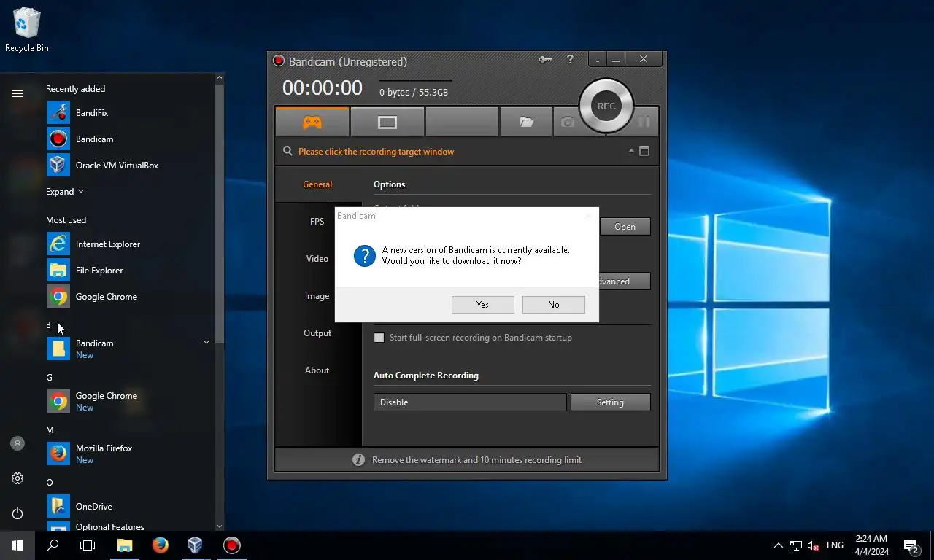The height and width of the screenshot is (560, 934).
Task: Open the Power options icon
Action: click(18, 513)
